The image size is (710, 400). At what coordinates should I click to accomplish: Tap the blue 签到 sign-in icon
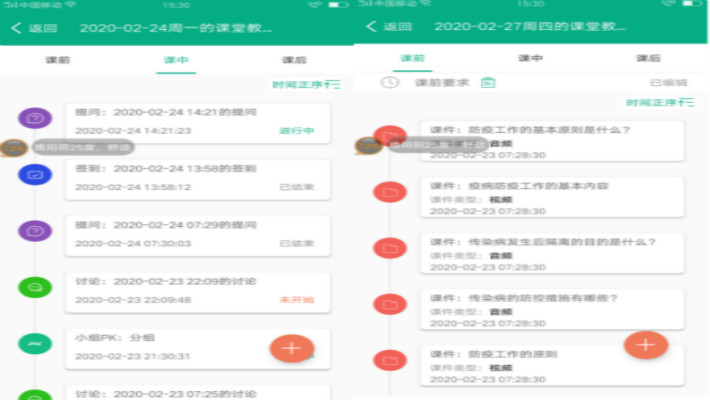(x=35, y=175)
